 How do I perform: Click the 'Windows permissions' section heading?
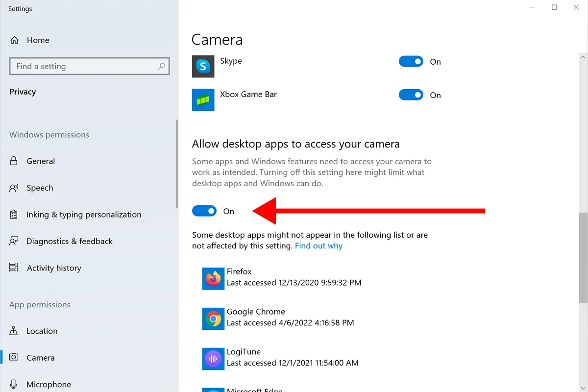[49, 135]
